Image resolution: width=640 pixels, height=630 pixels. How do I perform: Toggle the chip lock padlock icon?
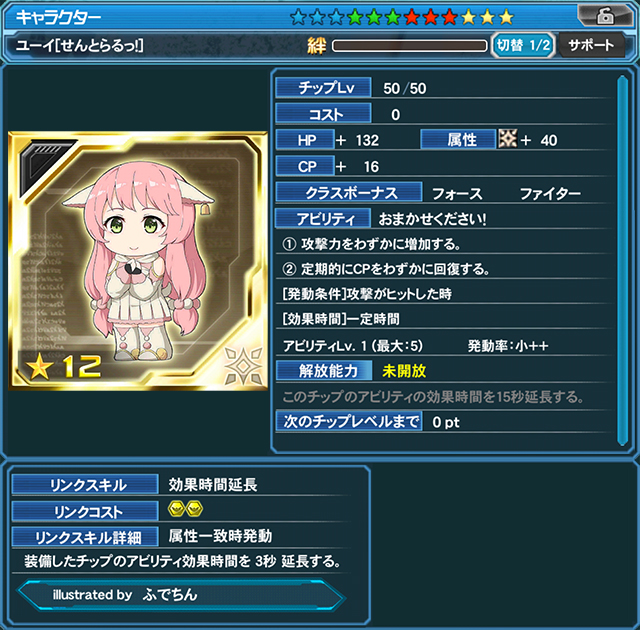pyautogui.click(x=605, y=16)
